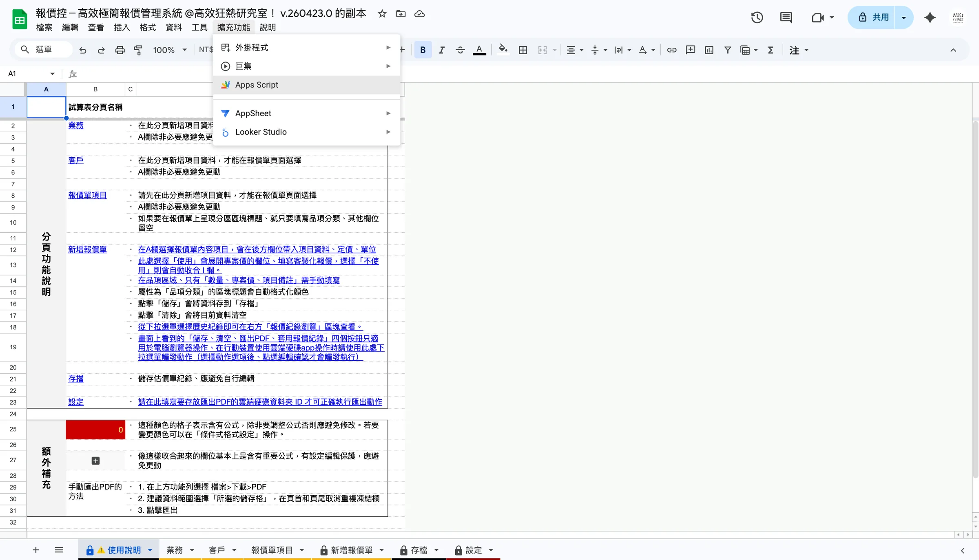Show the side panel arrow

point(963,551)
